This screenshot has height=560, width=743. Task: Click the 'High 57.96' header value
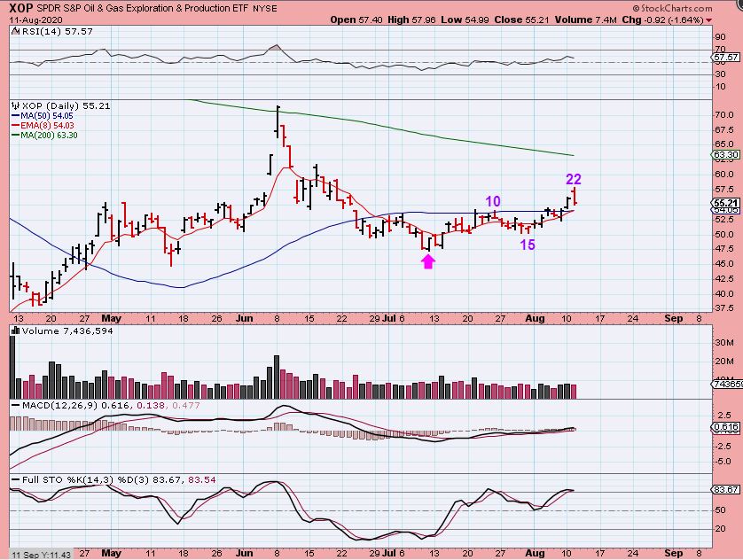pyautogui.click(x=412, y=19)
